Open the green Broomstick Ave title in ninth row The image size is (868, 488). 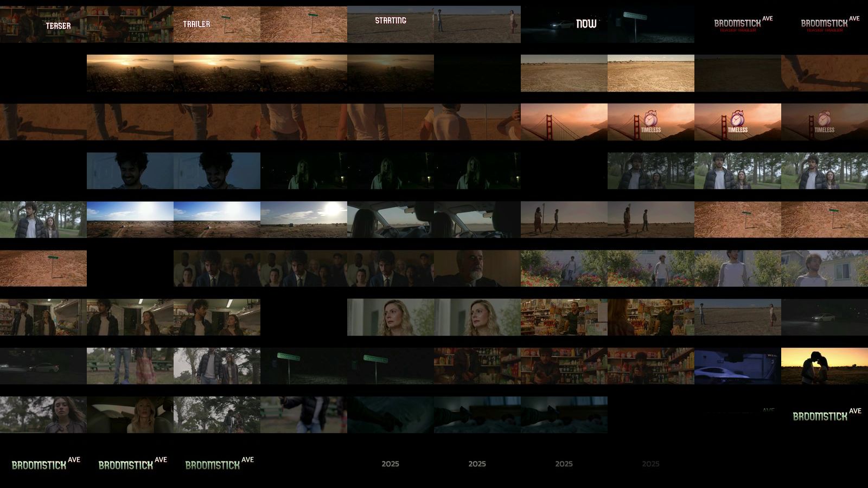click(x=825, y=415)
